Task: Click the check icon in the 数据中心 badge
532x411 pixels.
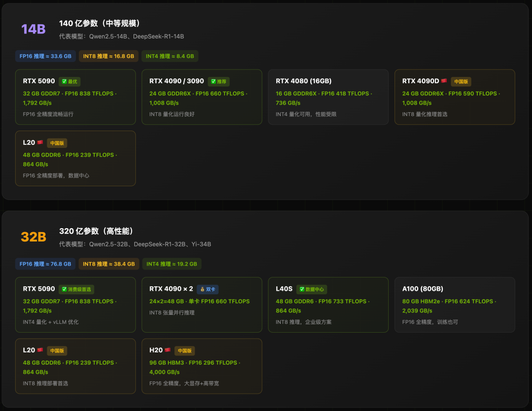Action: (302, 289)
